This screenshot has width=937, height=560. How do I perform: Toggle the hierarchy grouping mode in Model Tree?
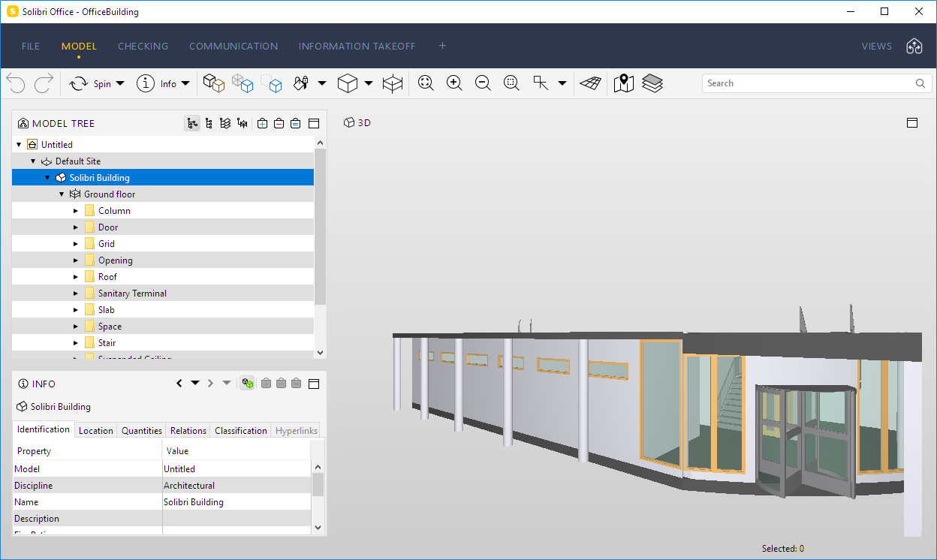[x=192, y=123]
